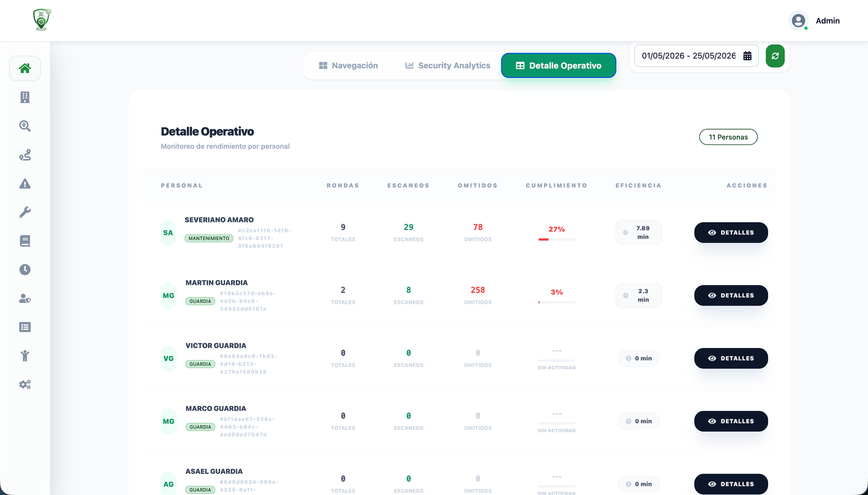Viewport: 868px width, 495px height.
Task: Click the Escaneos column header
Action: coord(409,186)
